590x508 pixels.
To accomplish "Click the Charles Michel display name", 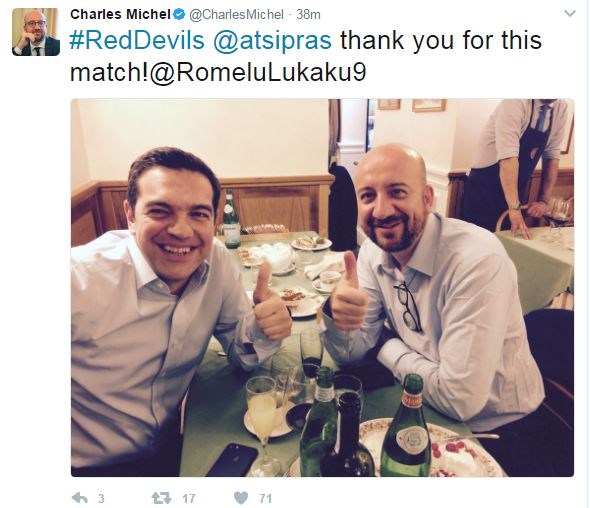I will [x=120, y=14].
